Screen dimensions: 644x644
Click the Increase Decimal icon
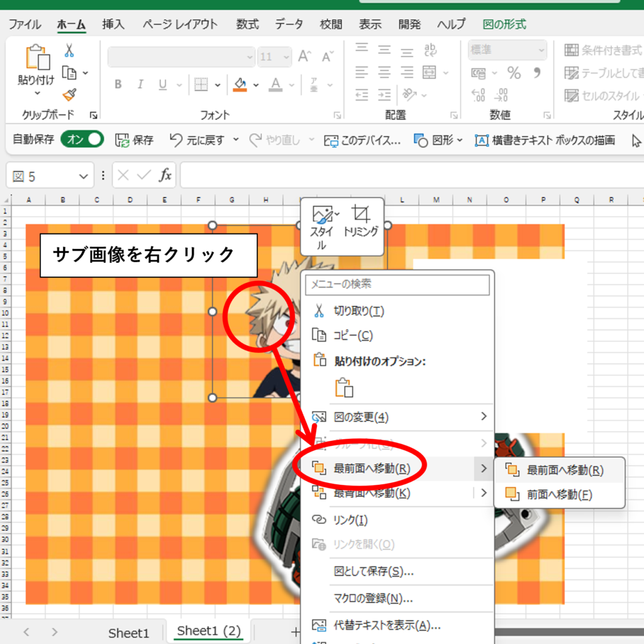[x=479, y=96]
